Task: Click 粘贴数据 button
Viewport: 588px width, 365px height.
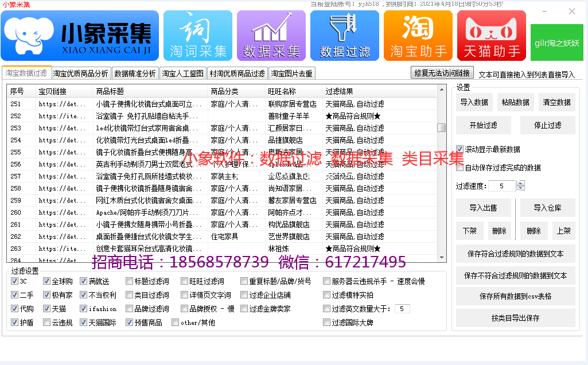Action: 515,102
